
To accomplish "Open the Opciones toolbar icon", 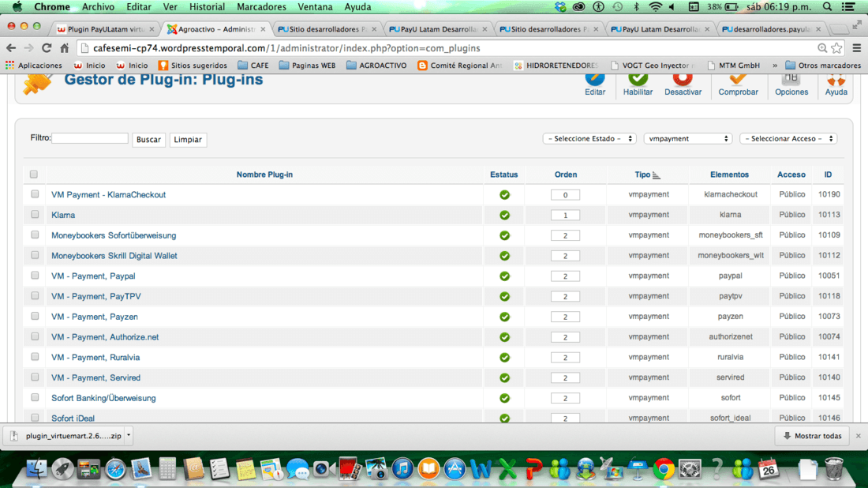I will tap(791, 84).
